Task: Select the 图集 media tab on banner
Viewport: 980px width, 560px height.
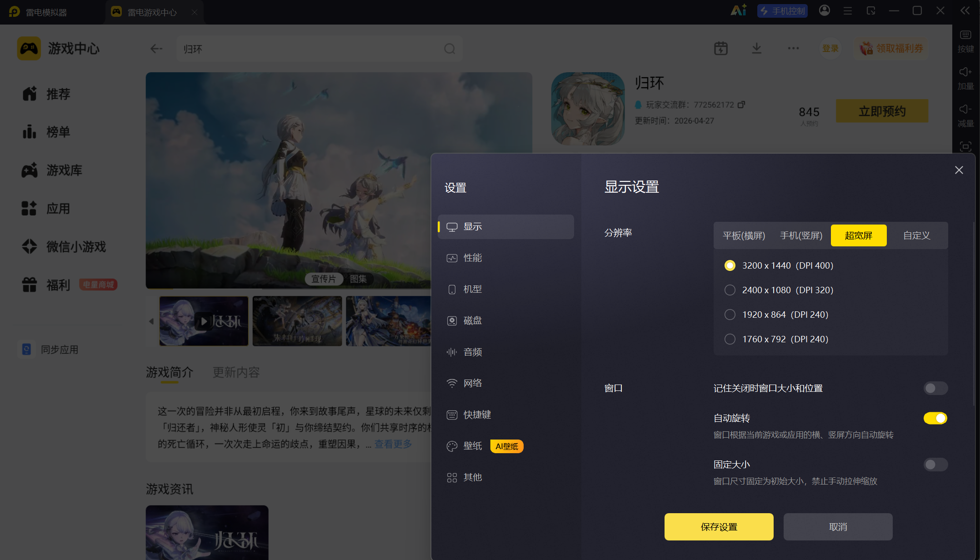Action: (x=358, y=279)
